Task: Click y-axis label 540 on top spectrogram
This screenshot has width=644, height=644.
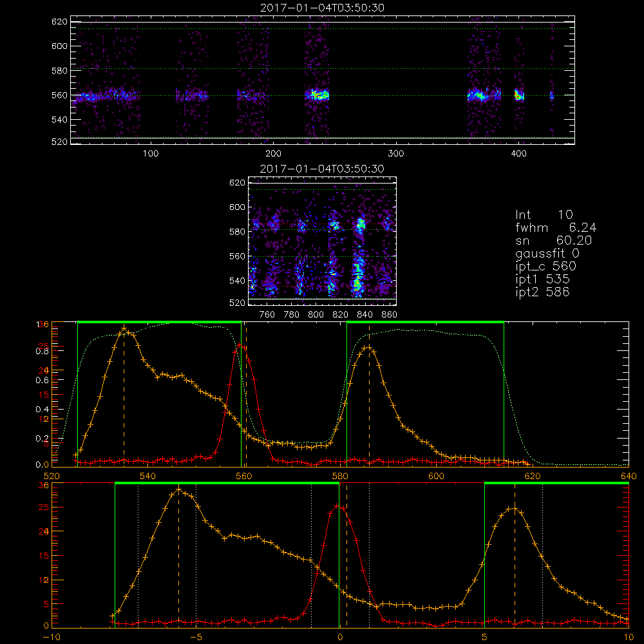Action: pyautogui.click(x=59, y=120)
